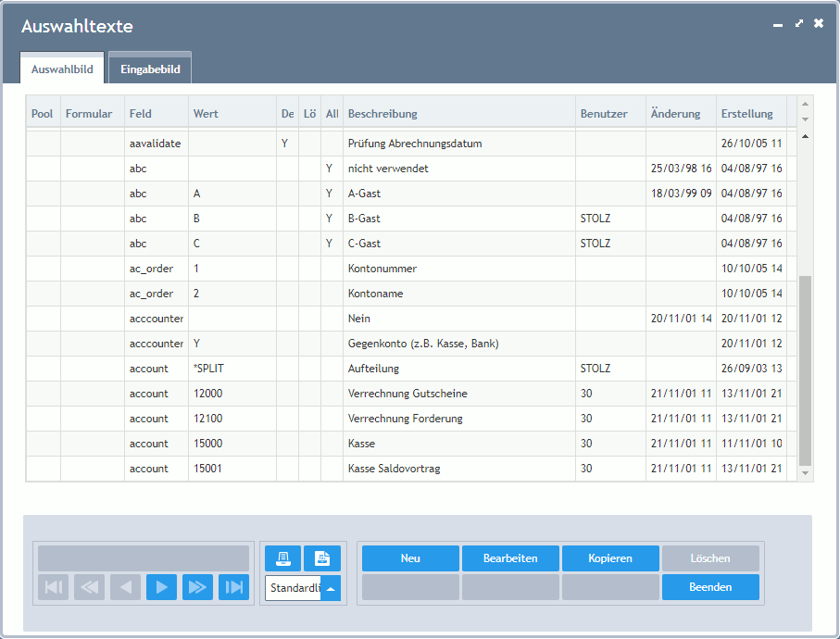Switch to the Auswahlbild tab
840x639 pixels.
[62, 69]
